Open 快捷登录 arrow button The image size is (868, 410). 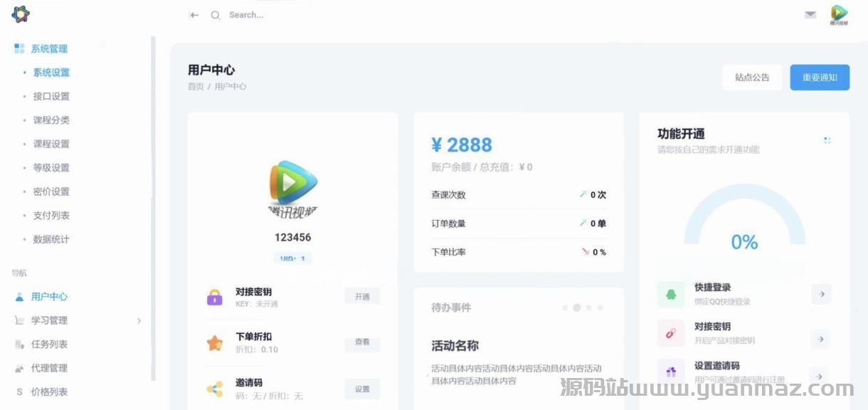coord(821,294)
